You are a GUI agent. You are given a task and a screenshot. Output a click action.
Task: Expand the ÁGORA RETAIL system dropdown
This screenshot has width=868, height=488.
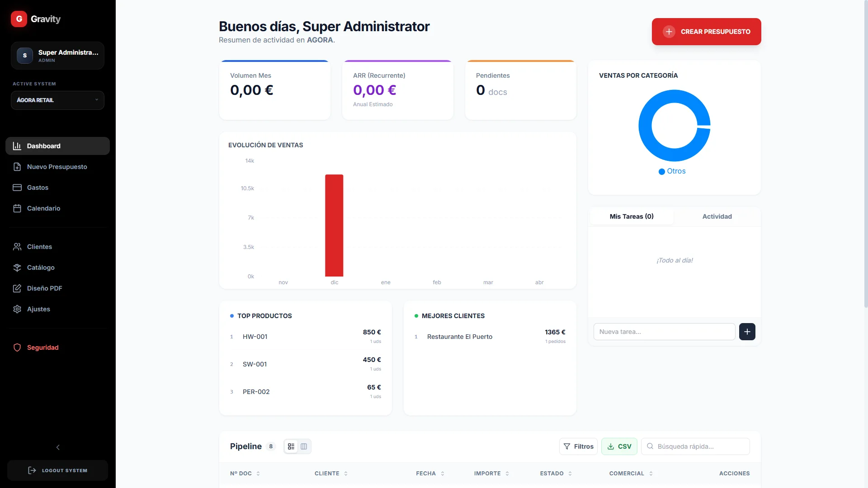[x=57, y=100]
